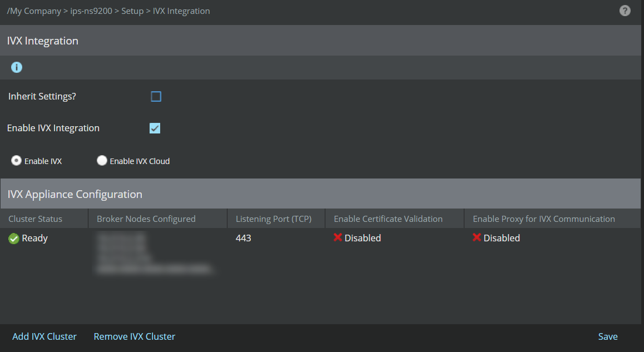Click the Listening Port (TCP) column header
Viewport: 644px width, 352px height.
click(x=276, y=219)
